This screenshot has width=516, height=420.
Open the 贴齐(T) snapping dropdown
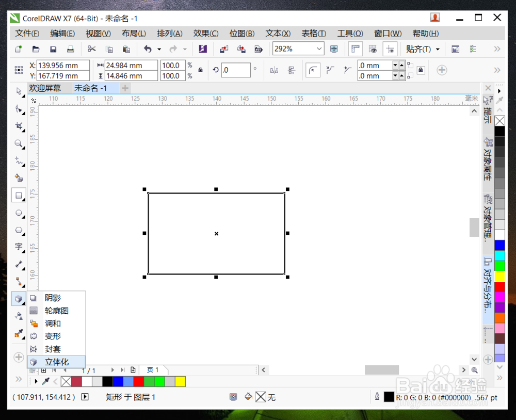pos(423,49)
